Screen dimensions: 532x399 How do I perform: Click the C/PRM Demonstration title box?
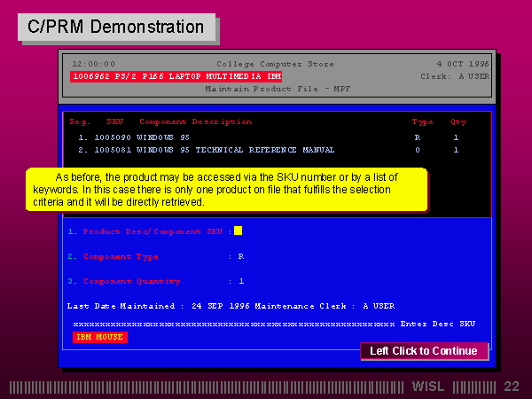(116, 27)
